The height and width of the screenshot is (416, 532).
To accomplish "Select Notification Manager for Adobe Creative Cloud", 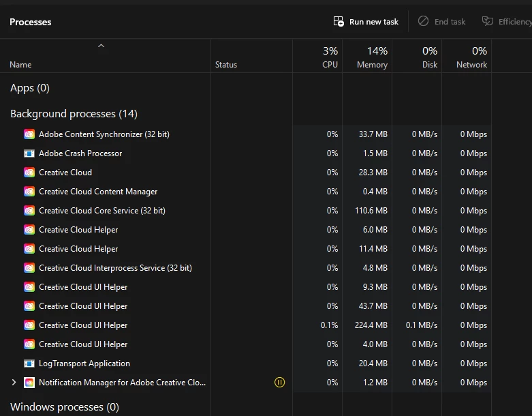I will coord(246,383).
